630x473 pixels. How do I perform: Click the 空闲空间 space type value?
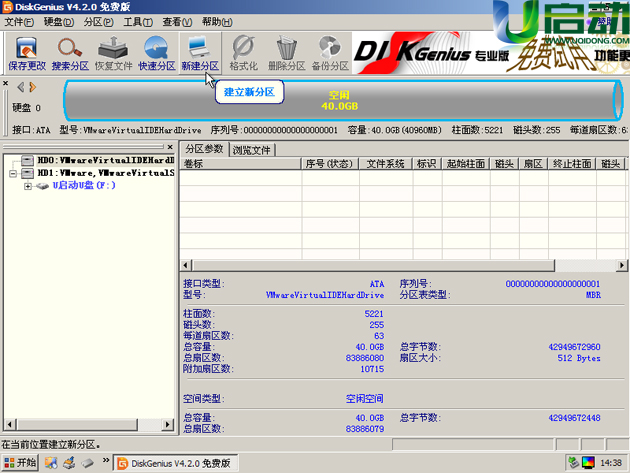[x=364, y=399]
